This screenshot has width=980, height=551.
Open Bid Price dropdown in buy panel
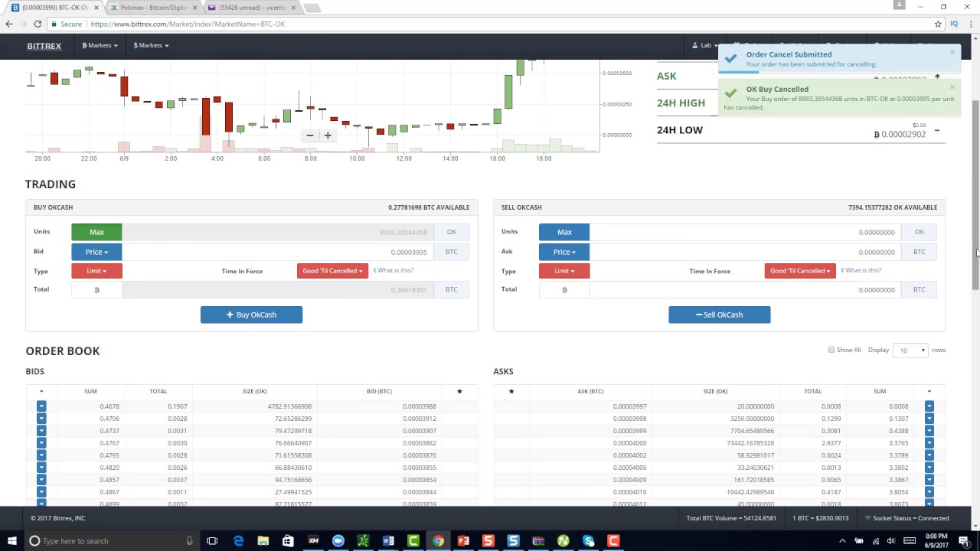click(96, 252)
